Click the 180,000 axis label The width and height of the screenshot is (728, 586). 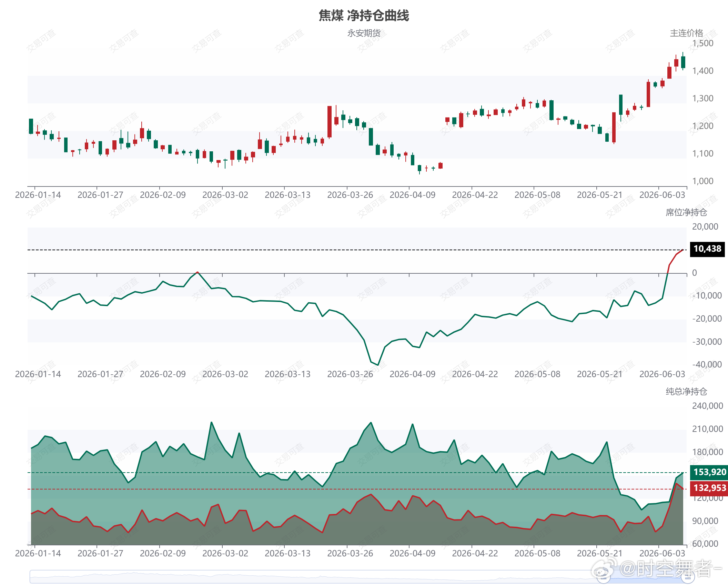click(708, 452)
